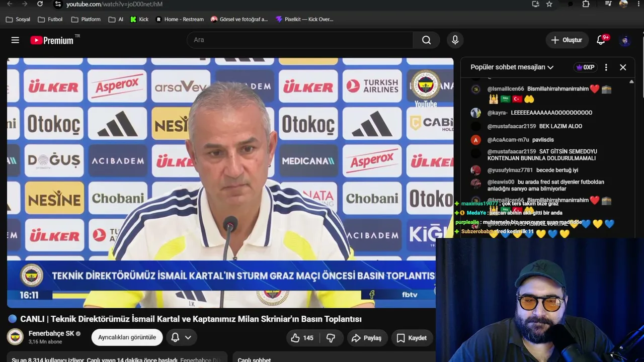The image size is (644, 362).
Task: Expand the AI bookmarks folder
Action: [x=116, y=20]
